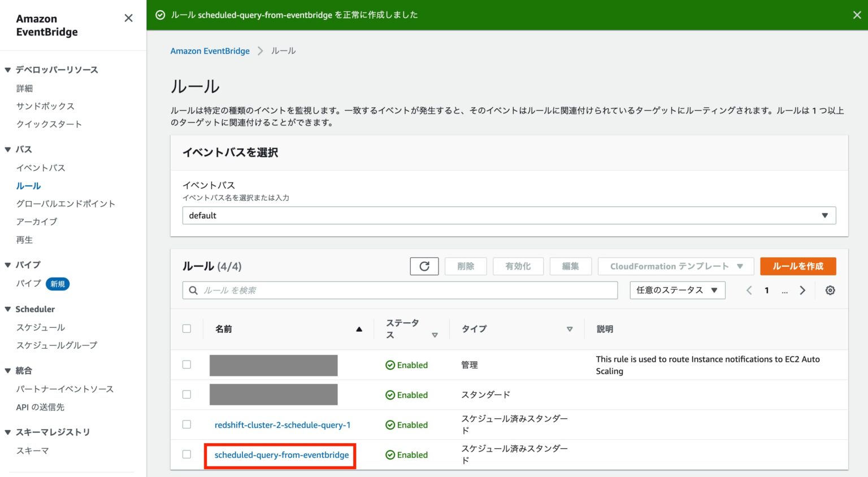Open the 任意のステータス filter dropdown
The height and width of the screenshot is (477, 868).
tap(677, 290)
